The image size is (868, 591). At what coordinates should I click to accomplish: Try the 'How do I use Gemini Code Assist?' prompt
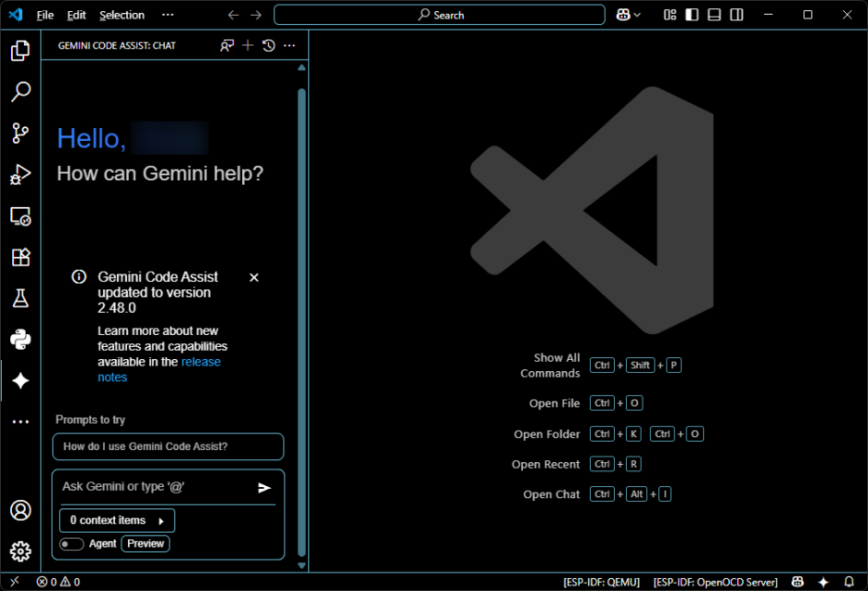[x=168, y=446]
